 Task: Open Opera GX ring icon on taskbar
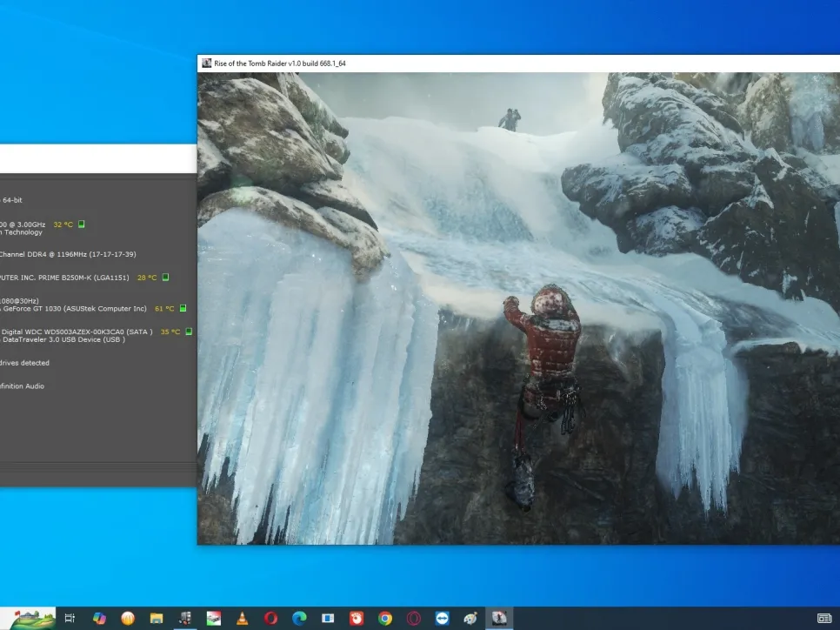[414, 618]
